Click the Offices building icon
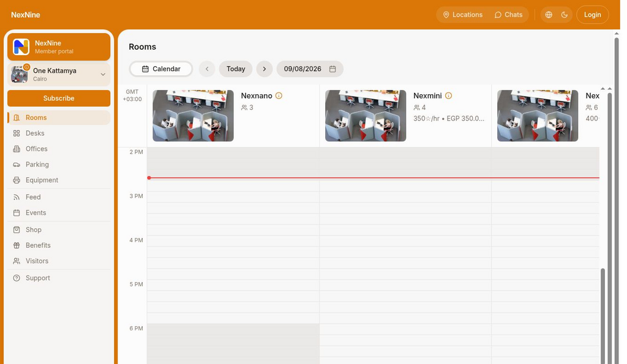Screen dimensions: 627x364 (x=17, y=149)
